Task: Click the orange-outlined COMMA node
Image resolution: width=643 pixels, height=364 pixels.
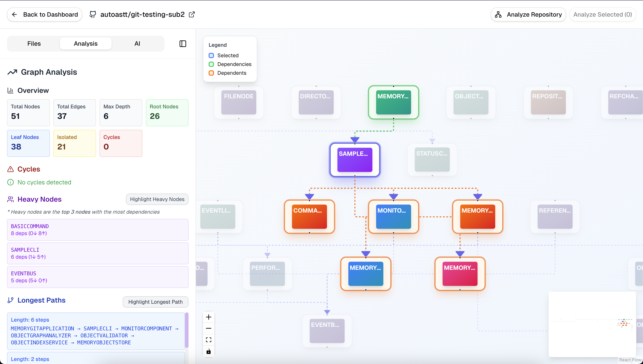Action: click(309, 217)
